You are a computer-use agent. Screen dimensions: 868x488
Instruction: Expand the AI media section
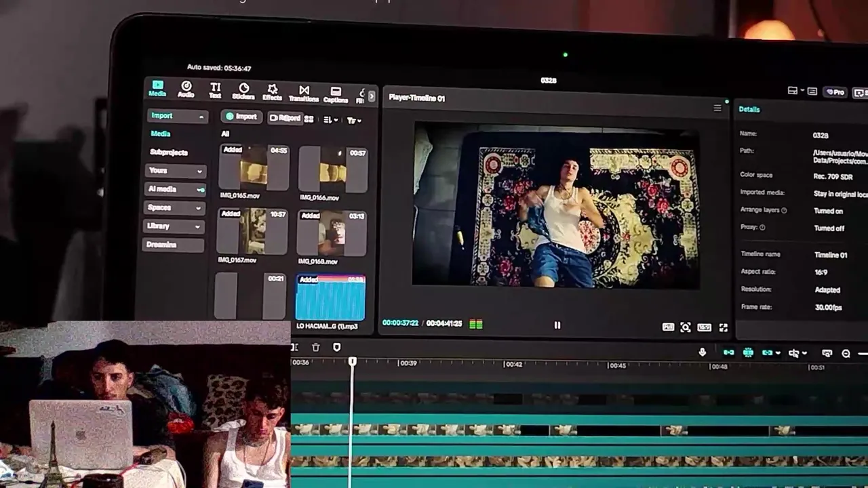point(176,189)
